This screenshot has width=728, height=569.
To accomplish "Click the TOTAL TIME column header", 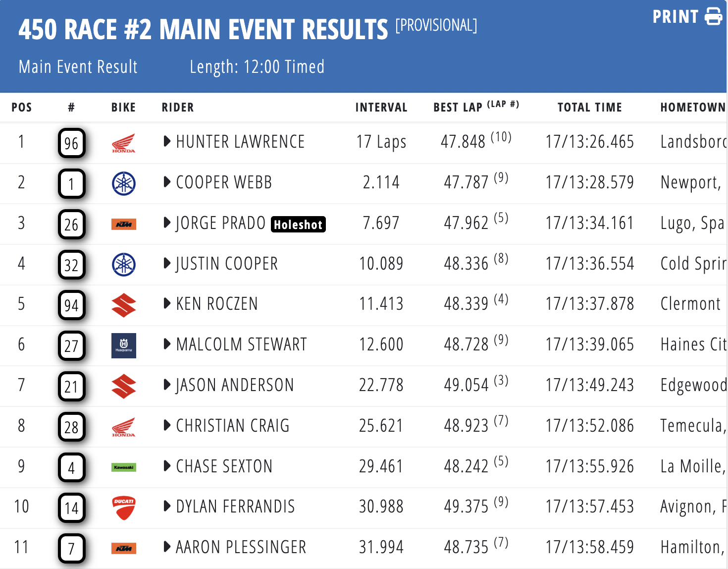I will 589,108.
